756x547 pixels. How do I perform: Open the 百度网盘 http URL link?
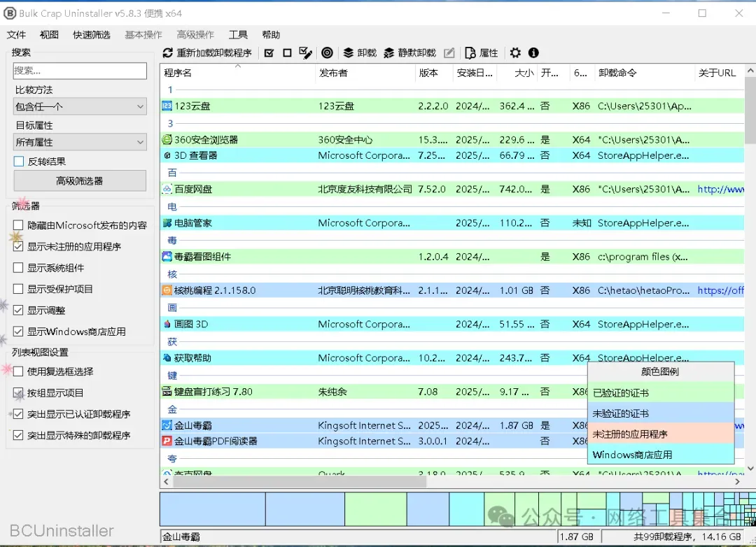(x=720, y=189)
